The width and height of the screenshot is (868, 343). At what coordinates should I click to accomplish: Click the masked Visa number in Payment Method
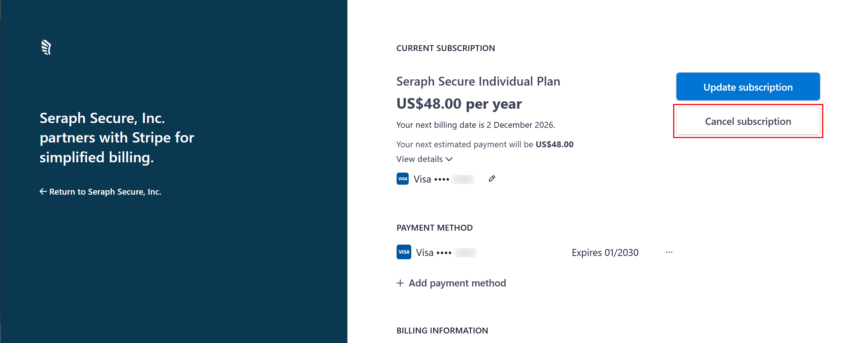446,253
